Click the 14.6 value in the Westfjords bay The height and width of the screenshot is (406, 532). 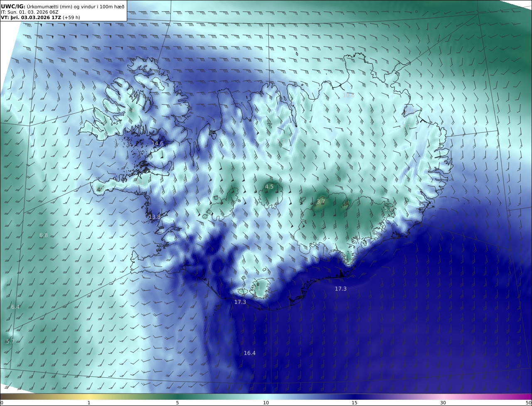pyautogui.click(x=158, y=143)
